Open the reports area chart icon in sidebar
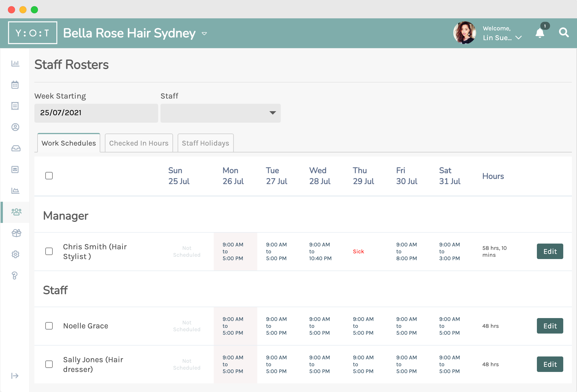This screenshot has height=392, width=577. (15, 191)
